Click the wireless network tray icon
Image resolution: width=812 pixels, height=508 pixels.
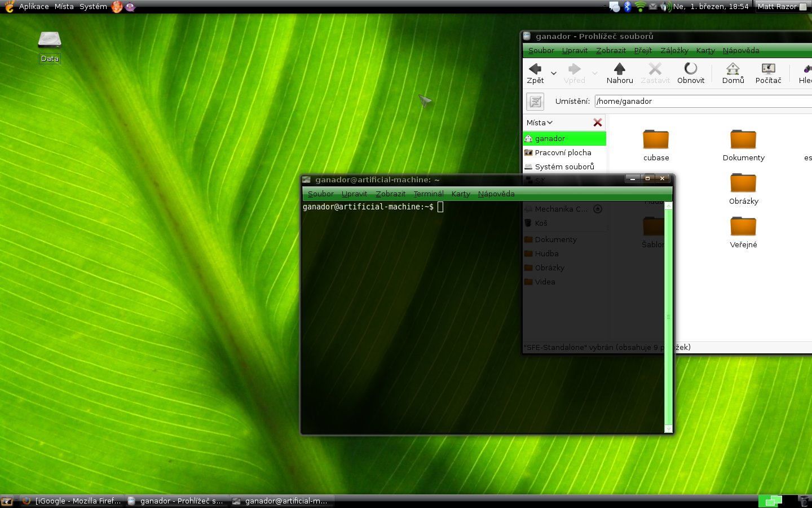[x=640, y=7]
